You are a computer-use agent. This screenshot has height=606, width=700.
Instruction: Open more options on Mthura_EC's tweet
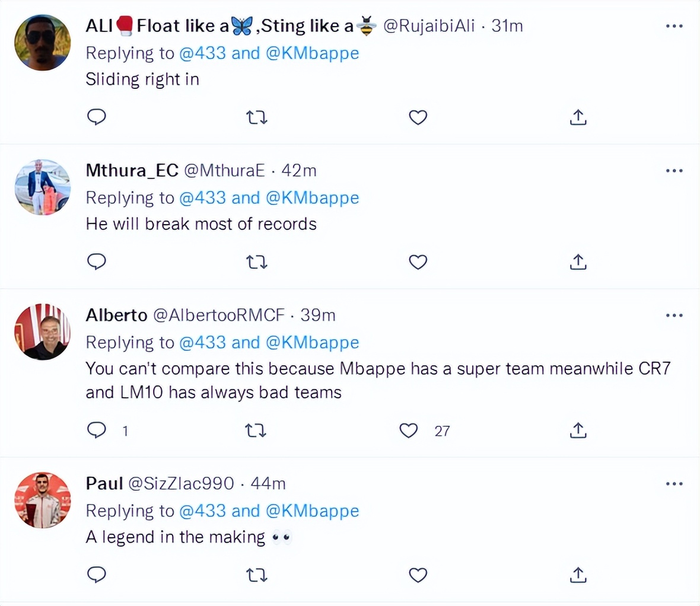tap(674, 171)
